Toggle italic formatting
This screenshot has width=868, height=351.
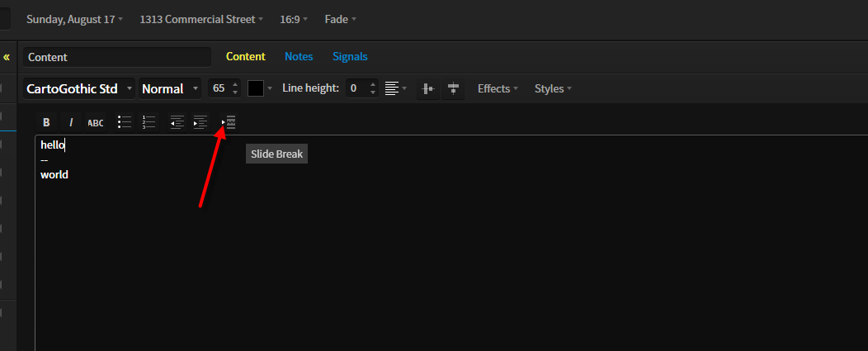(71, 122)
